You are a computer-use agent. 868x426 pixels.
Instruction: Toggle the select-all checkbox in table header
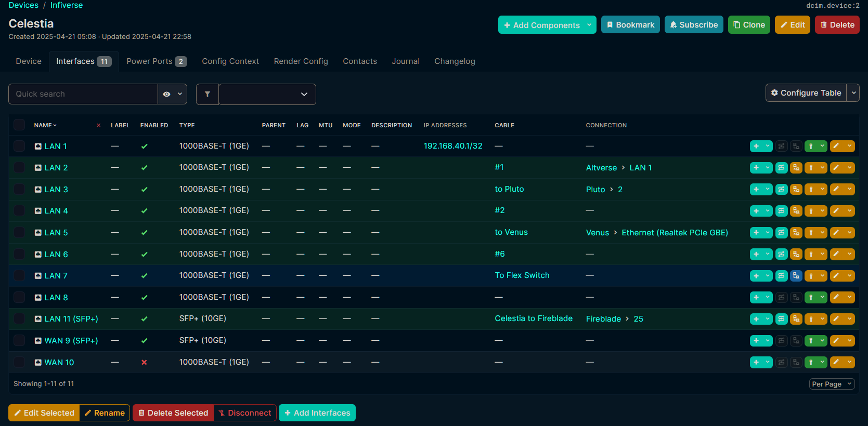click(x=19, y=125)
